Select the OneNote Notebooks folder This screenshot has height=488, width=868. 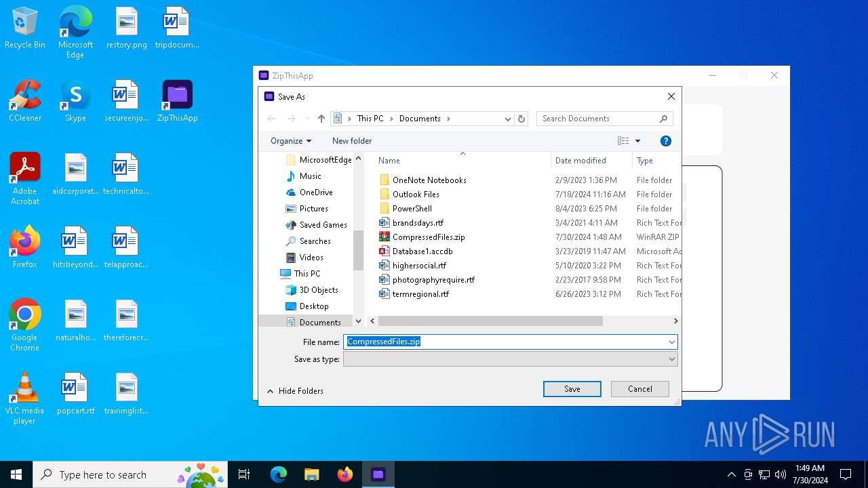pos(429,180)
